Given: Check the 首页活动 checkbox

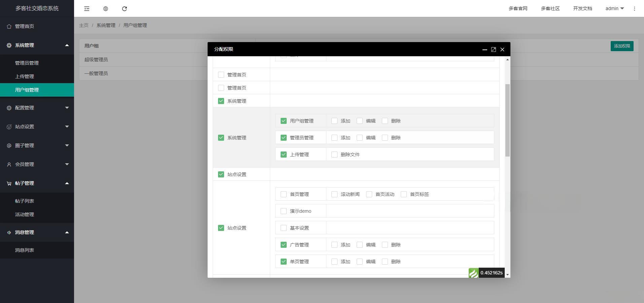Looking at the screenshot, I should click(369, 194).
